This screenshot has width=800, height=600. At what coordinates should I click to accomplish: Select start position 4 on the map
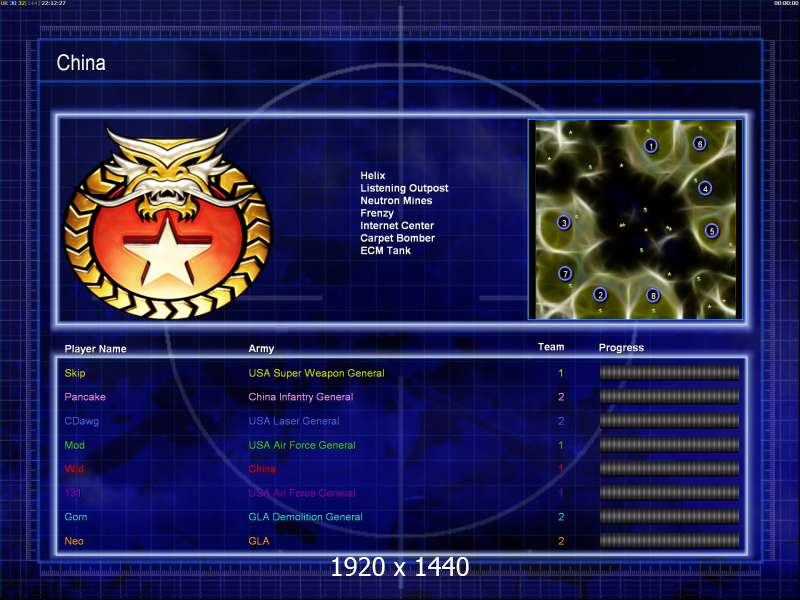[x=705, y=188]
